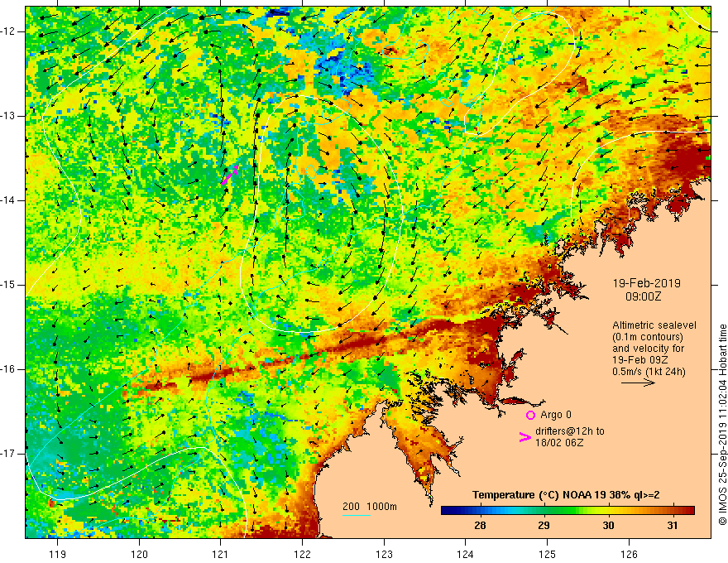This screenshot has height=563, width=728.
Task: Click longitude axis label 123
Action: (x=384, y=554)
